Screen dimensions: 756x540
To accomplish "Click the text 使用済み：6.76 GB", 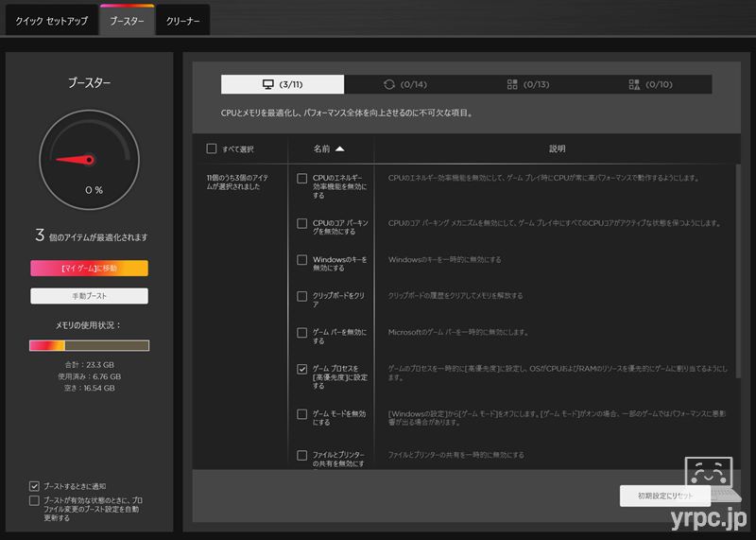I will pyautogui.click(x=89, y=376).
